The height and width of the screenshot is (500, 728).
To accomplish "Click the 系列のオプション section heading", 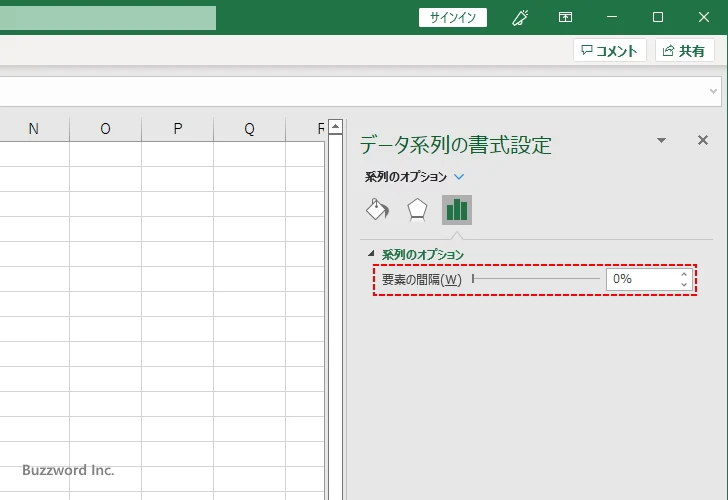I will click(422, 254).
